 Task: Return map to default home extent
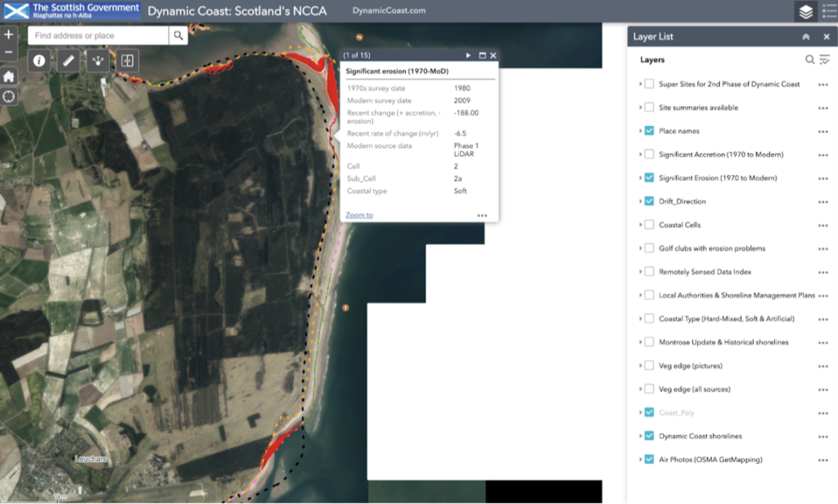9,76
